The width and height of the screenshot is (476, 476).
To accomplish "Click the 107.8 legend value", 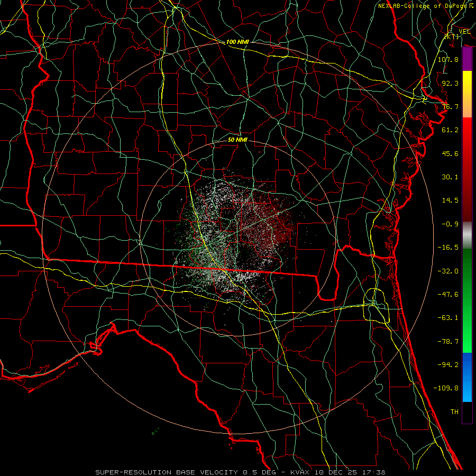I will click(x=448, y=59).
